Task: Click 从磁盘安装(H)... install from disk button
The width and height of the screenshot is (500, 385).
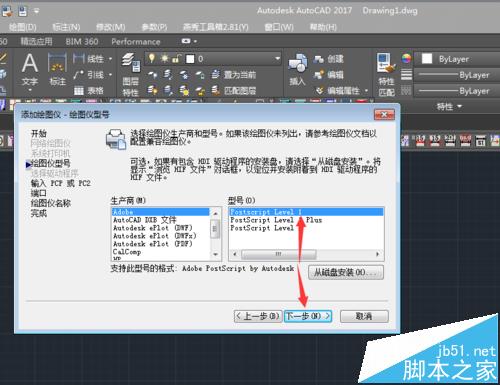Action: (x=346, y=272)
